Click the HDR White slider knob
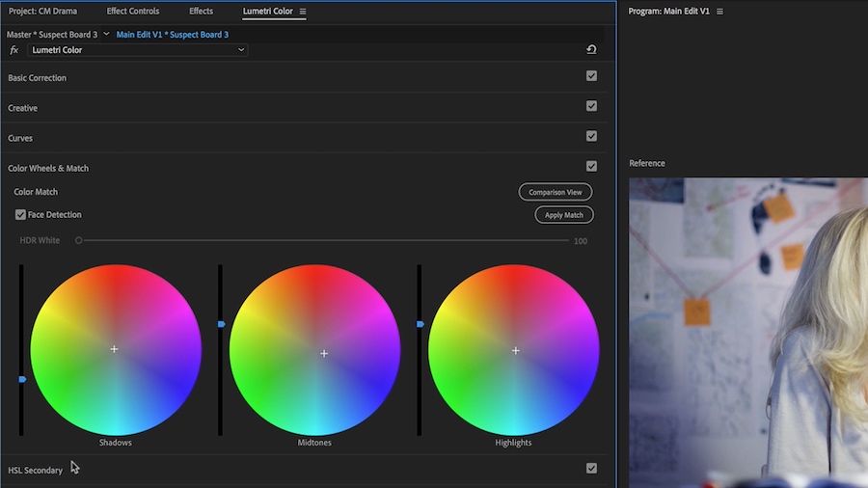Image resolution: width=868 pixels, height=488 pixels. pos(79,240)
